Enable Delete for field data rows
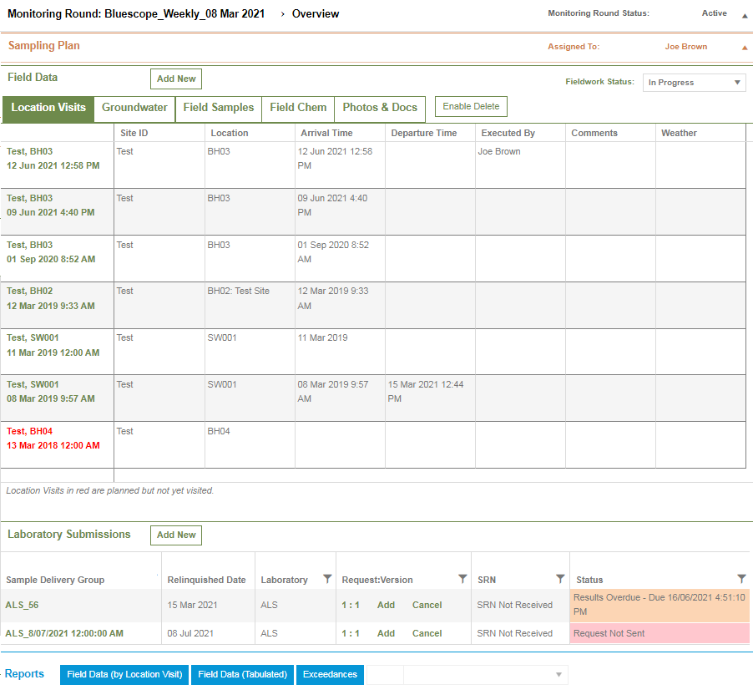Image resolution: width=753 pixels, height=700 pixels. coord(470,106)
